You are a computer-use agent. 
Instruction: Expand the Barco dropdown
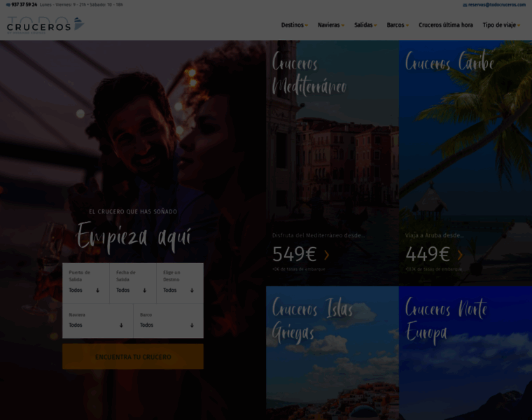pyautogui.click(x=168, y=321)
